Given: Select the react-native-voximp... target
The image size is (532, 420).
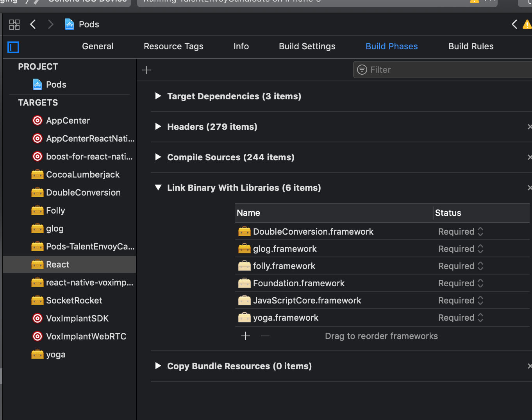Looking at the screenshot, I should pos(70,282).
